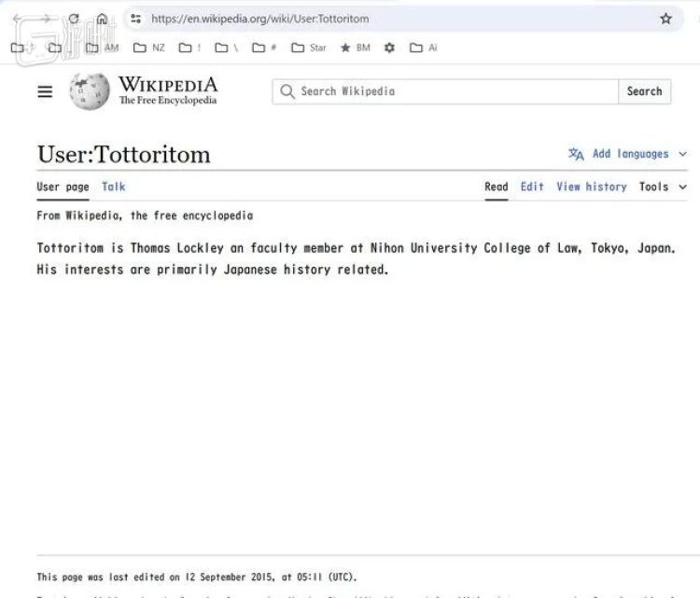Click the last edited timestamp line
Image resolution: width=700 pixels, height=598 pixels.
tap(197, 577)
